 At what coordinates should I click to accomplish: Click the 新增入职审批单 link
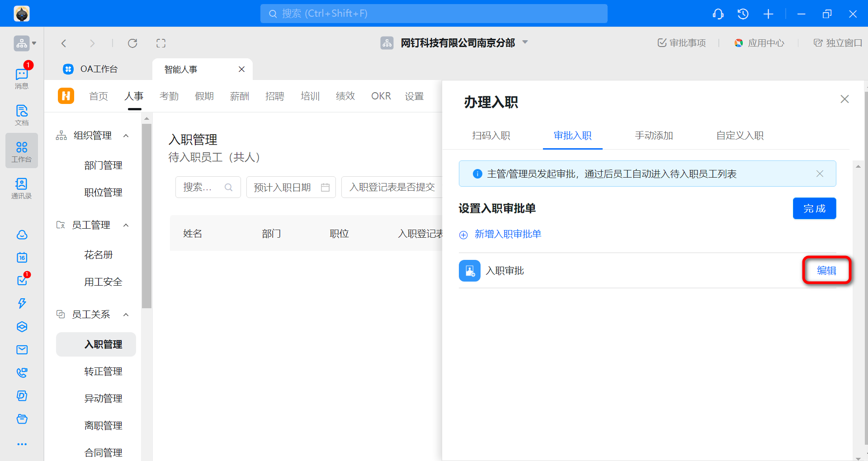click(500, 234)
